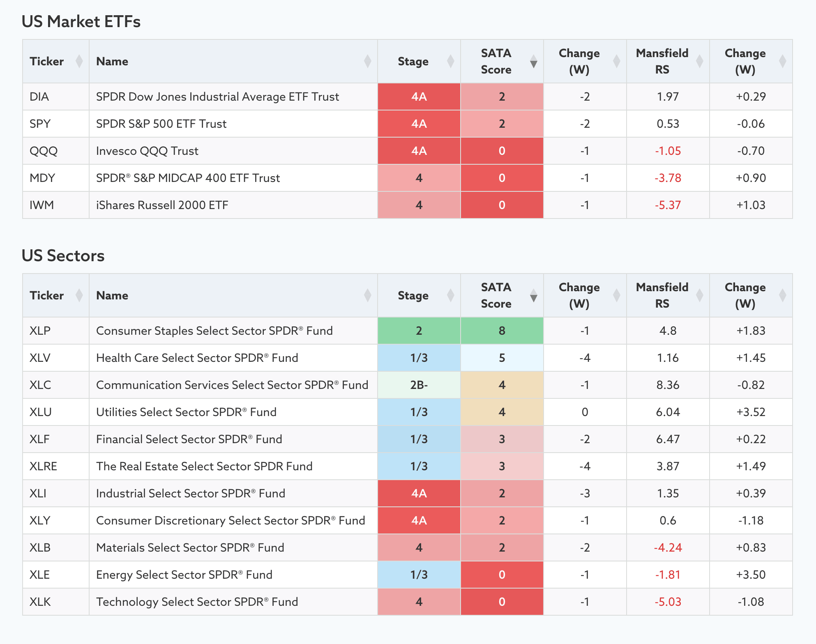Click XLE change value +3.50
This screenshot has height=644, width=816.
pos(751,575)
